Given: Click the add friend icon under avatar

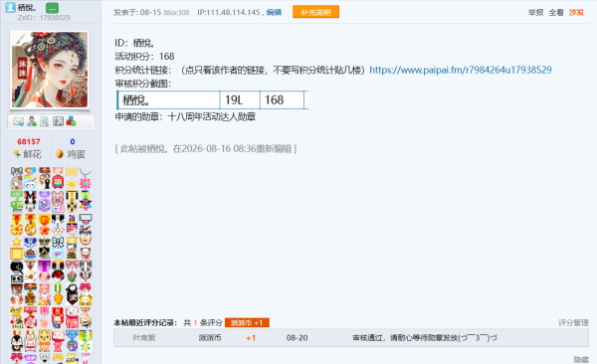Looking at the screenshot, I should point(32,121).
